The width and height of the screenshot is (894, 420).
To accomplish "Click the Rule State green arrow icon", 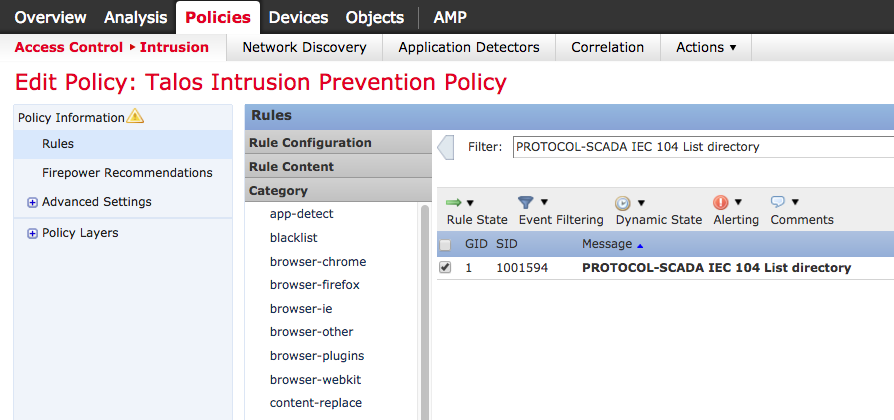I will click(454, 202).
